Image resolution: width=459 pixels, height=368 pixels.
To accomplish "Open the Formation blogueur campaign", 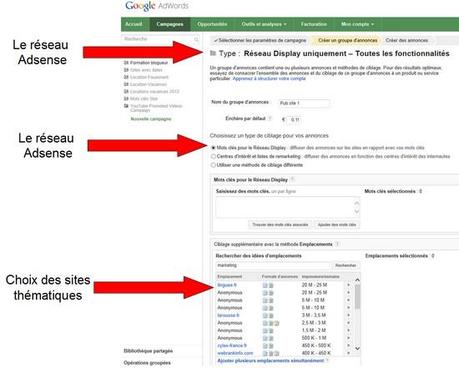I will (149, 63).
